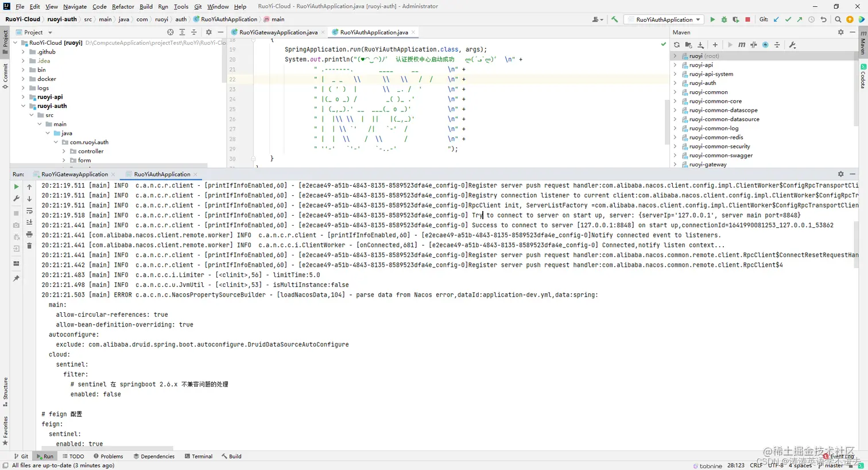Open the TODO tool window
Viewport: 868px width, 470px height.
click(x=73, y=456)
